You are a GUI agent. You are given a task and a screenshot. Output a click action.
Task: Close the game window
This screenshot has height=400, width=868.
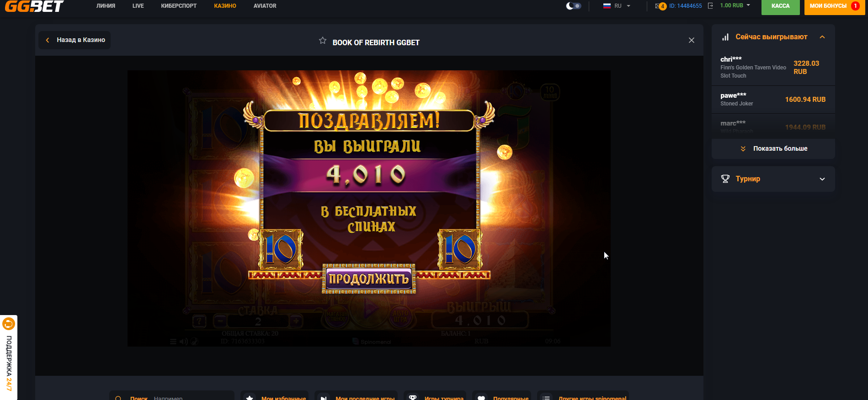click(x=692, y=40)
